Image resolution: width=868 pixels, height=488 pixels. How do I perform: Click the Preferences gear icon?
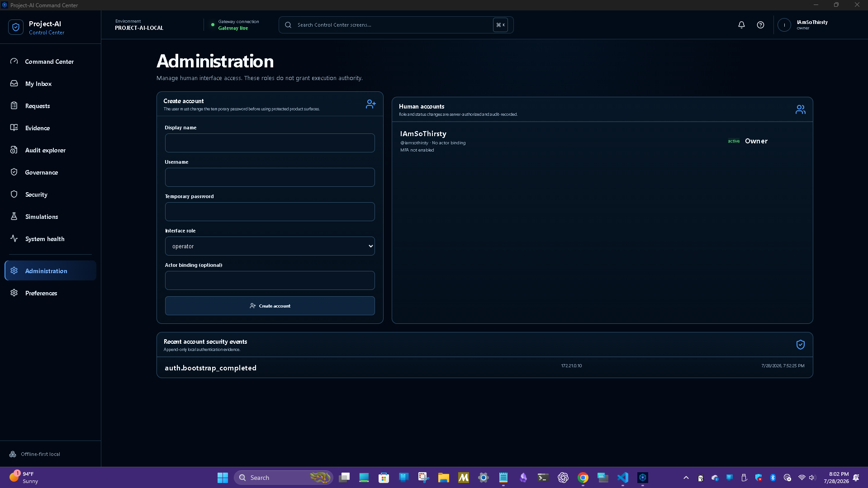14,293
